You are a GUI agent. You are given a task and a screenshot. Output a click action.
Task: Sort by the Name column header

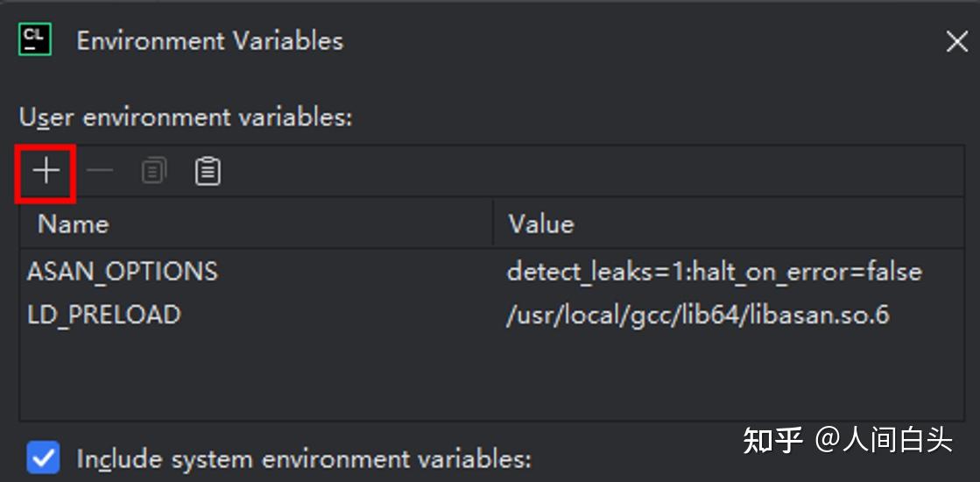[74, 224]
